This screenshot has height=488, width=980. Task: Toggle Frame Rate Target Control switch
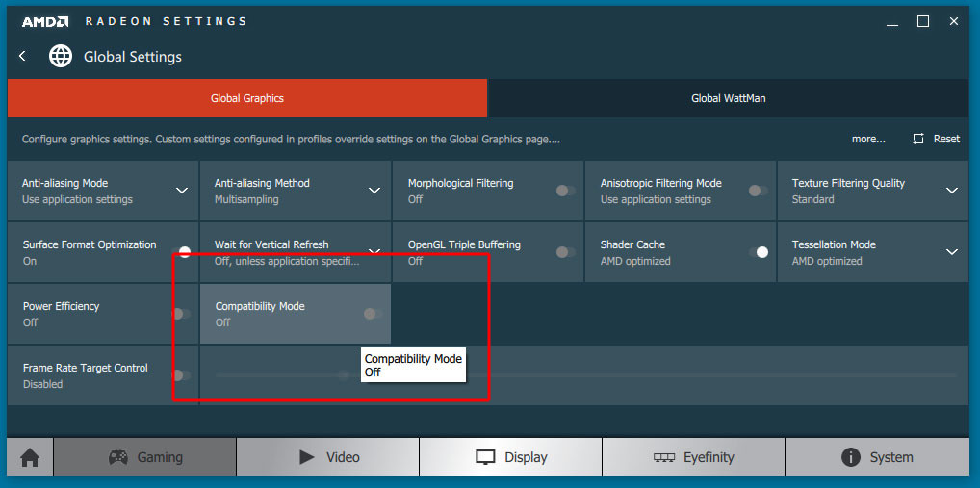click(181, 375)
